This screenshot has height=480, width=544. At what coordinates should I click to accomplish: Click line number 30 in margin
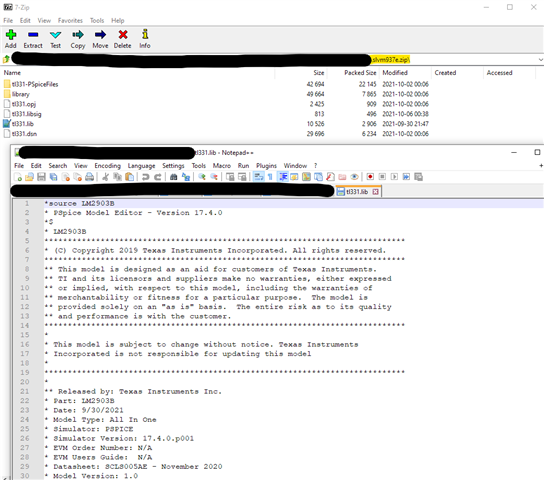click(24, 476)
